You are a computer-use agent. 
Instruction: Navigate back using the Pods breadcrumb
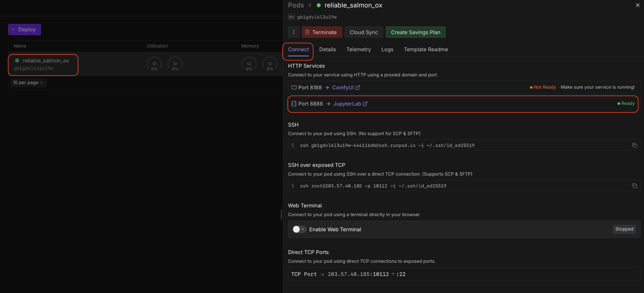(296, 5)
